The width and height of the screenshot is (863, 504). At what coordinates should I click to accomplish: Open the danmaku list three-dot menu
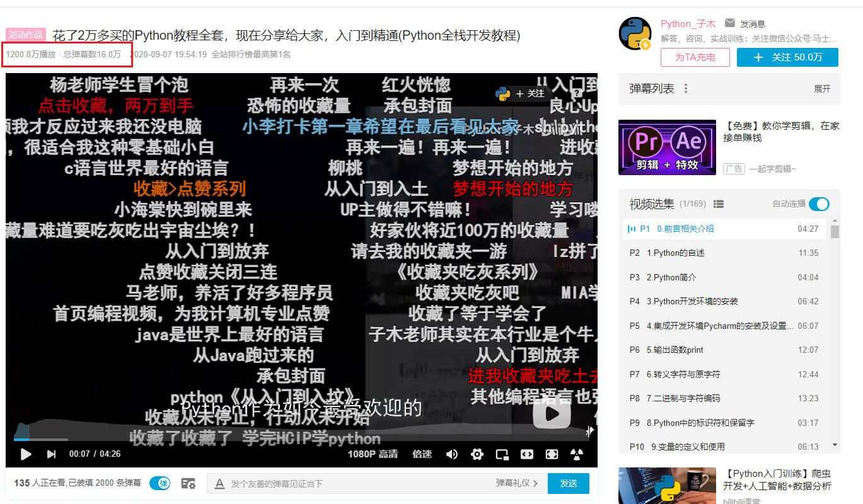[x=686, y=89]
